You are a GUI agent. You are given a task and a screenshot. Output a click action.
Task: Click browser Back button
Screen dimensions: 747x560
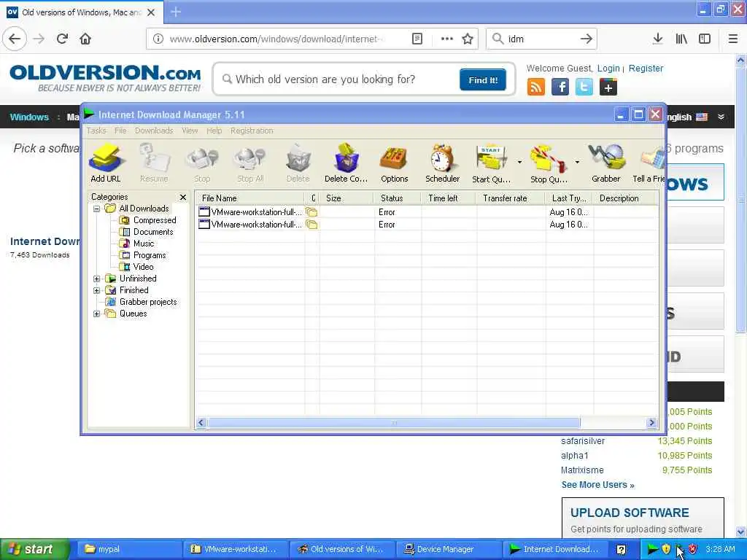click(x=15, y=39)
